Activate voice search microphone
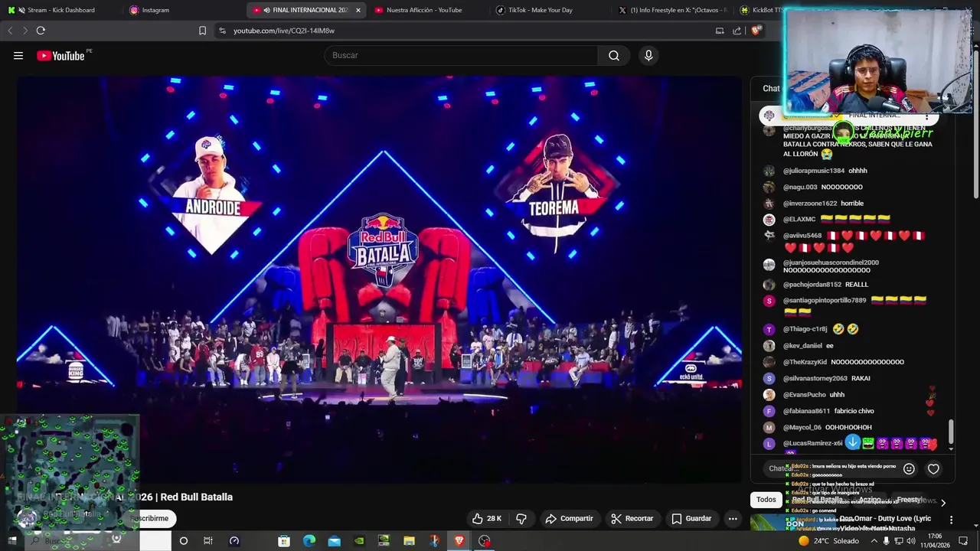980x551 pixels. click(x=648, y=55)
